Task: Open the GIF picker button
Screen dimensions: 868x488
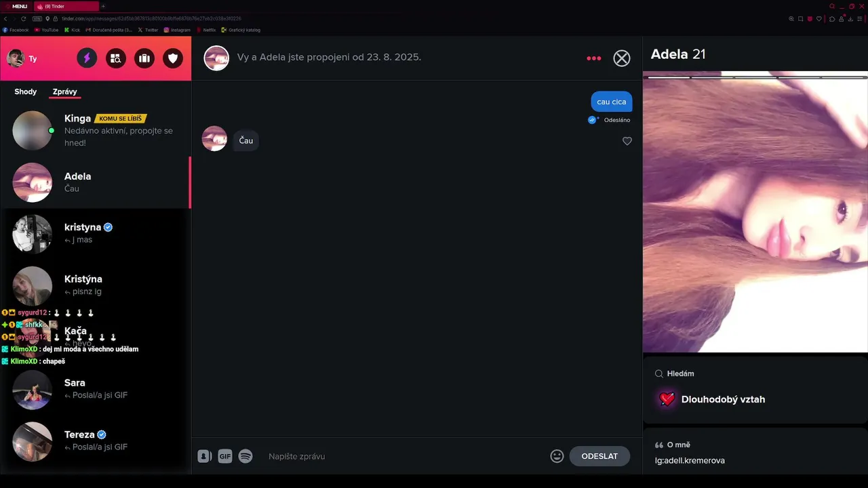Action: (225, 456)
